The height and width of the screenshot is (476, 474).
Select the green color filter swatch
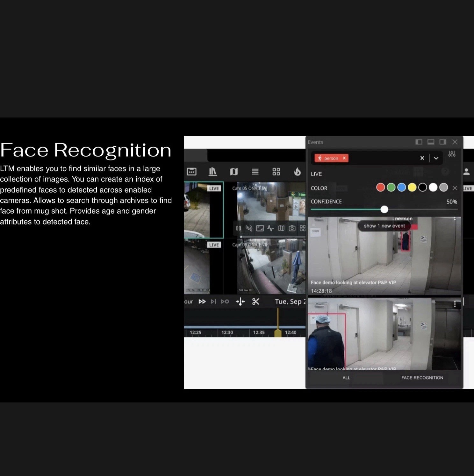(391, 188)
